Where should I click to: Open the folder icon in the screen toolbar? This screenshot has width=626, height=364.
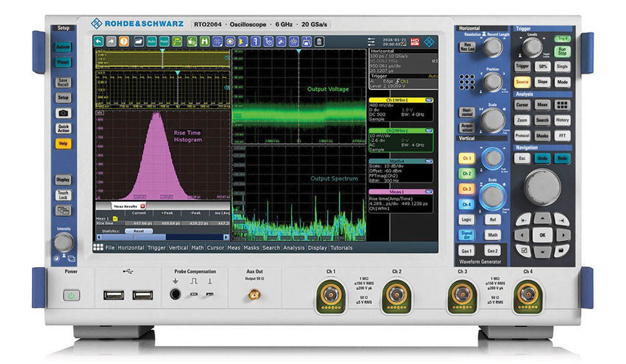tap(138, 41)
